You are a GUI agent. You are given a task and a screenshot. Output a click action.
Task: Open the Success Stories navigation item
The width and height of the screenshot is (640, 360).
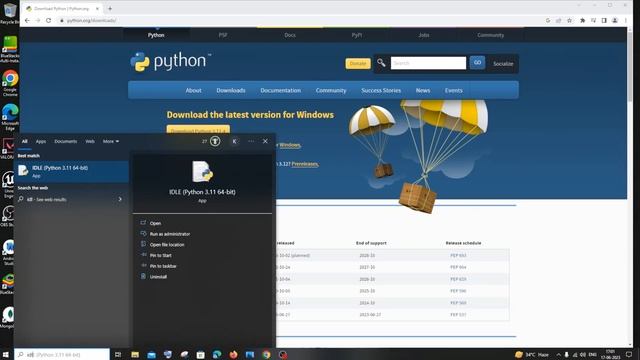tap(381, 90)
